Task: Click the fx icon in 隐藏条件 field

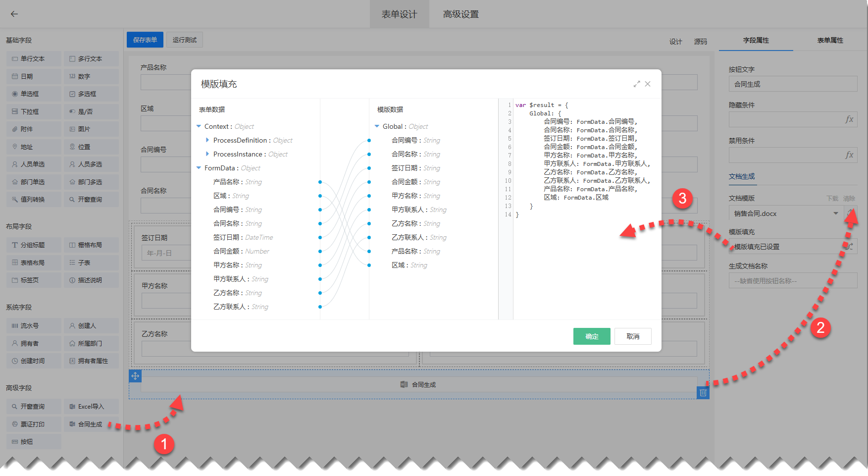Action: [849, 119]
